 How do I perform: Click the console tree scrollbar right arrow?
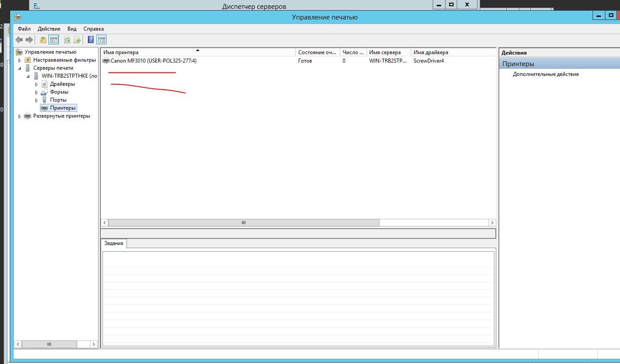(x=94, y=344)
